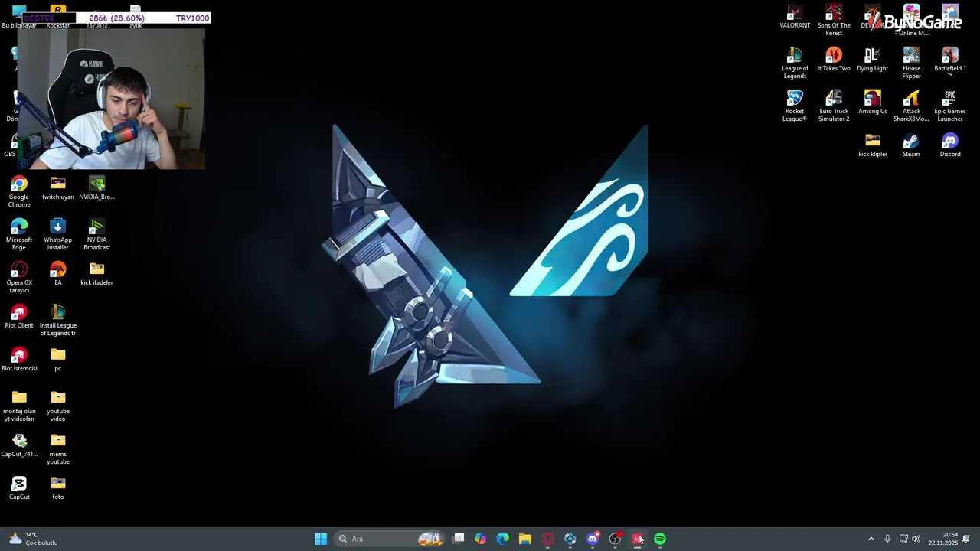Open NVIDIA Broadcast shortcut
This screenshot has width=980, height=551.
[96, 235]
